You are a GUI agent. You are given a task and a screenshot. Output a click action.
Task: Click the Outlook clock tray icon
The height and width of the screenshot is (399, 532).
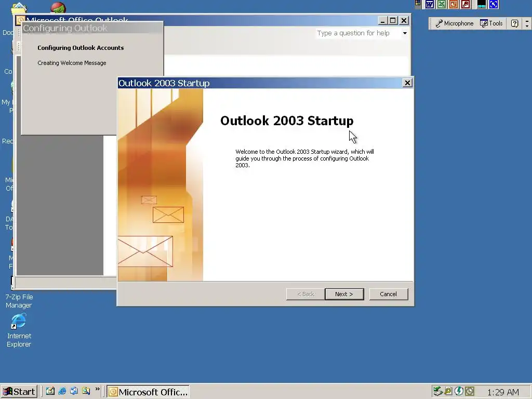click(470, 391)
